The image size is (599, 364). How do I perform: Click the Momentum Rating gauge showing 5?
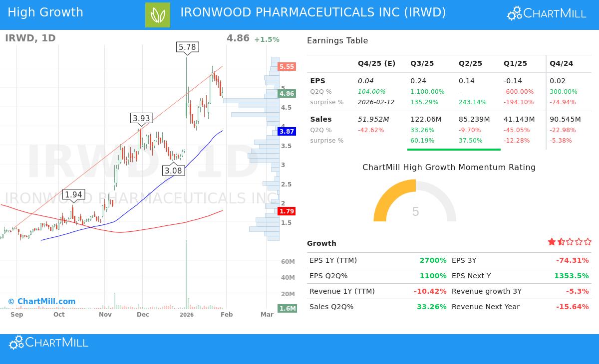(x=415, y=211)
